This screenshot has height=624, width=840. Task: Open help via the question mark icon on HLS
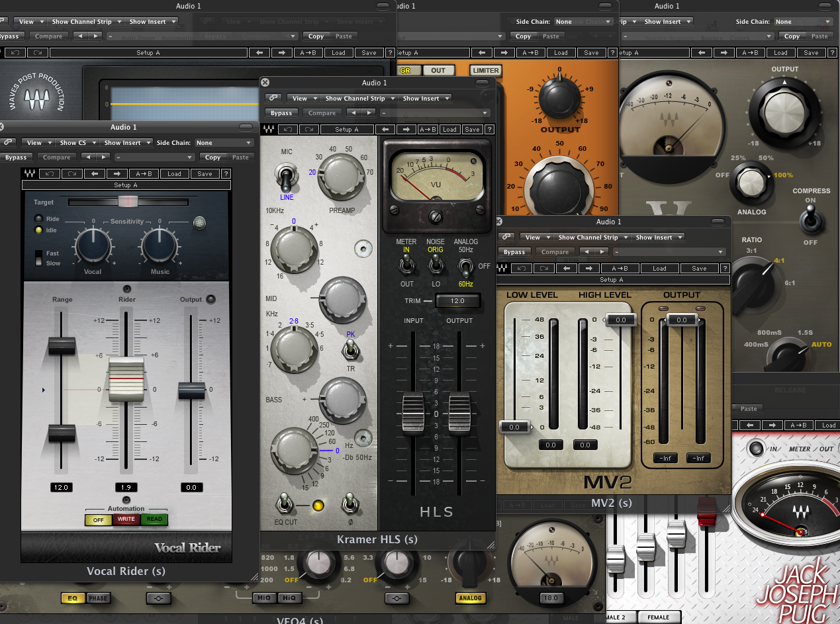489,129
